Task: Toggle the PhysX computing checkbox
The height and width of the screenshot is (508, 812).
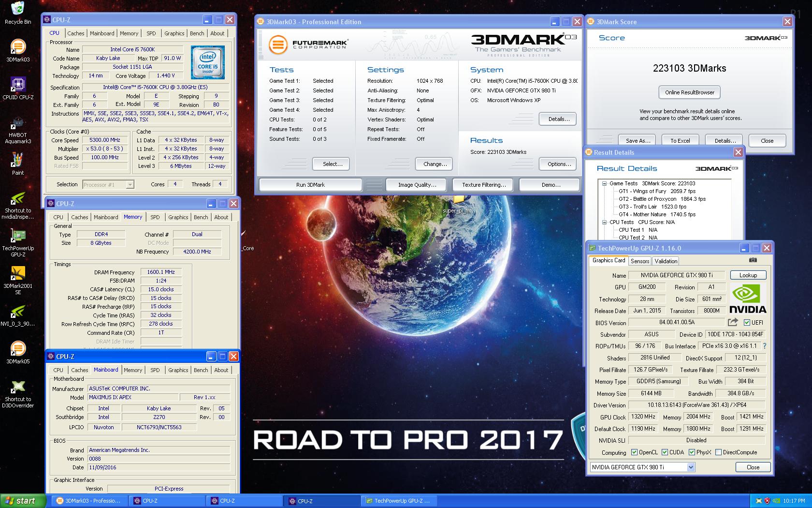Action: tap(692, 452)
